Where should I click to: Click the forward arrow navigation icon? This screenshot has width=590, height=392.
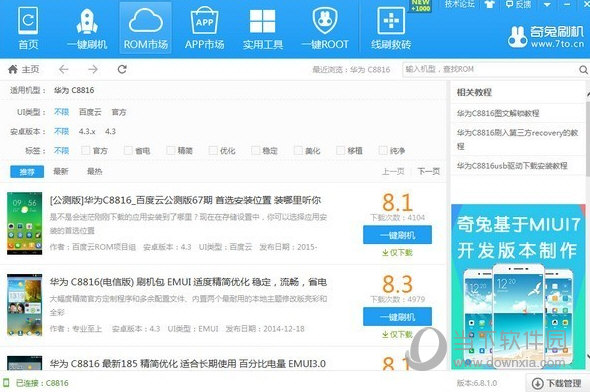tap(93, 69)
